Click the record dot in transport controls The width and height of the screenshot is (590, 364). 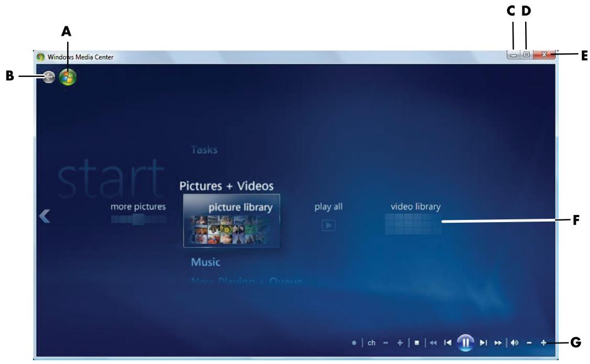(x=354, y=343)
